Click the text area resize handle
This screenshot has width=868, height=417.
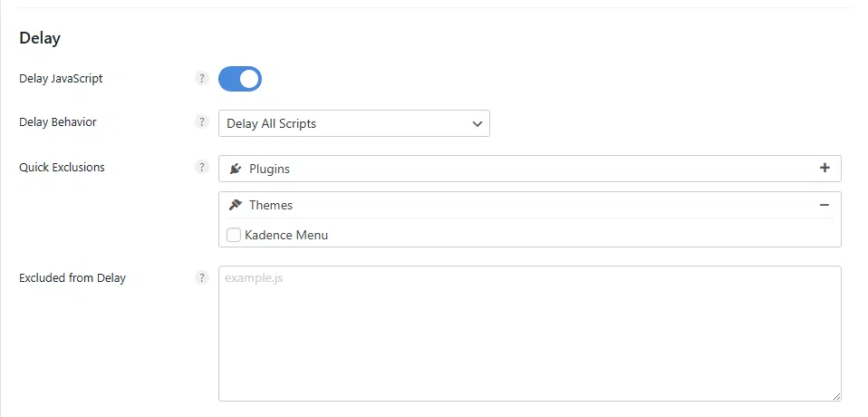[x=836, y=396]
